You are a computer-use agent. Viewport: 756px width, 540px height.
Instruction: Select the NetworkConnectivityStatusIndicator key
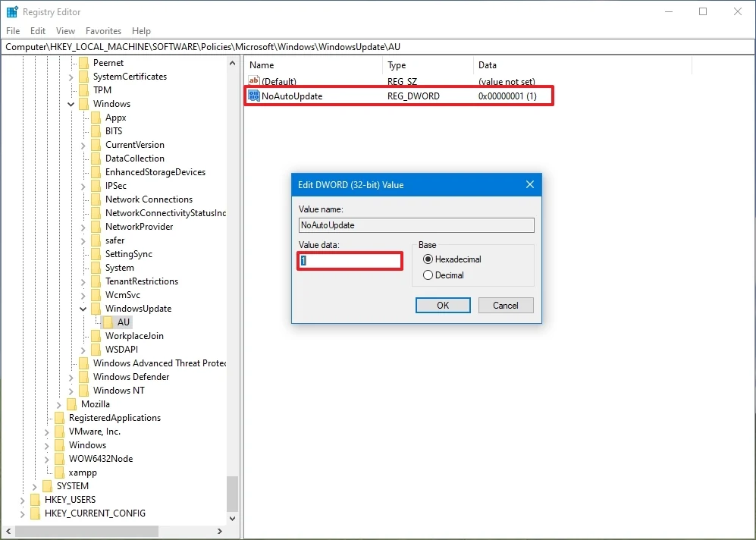(x=165, y=213)
